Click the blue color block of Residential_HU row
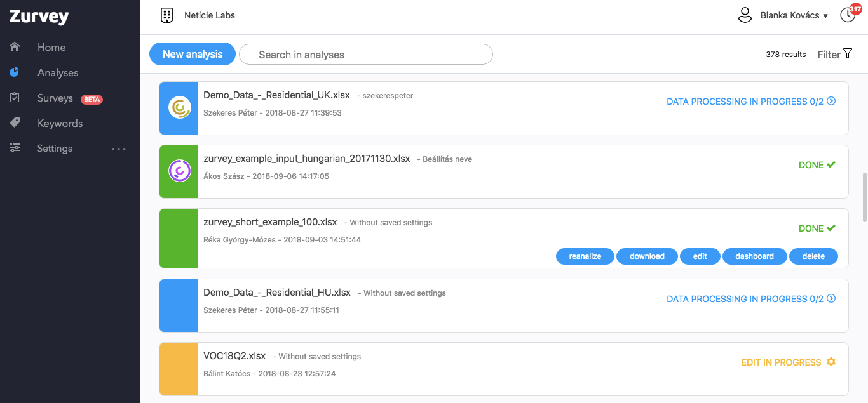868x403 pixels. pos(179,306)
